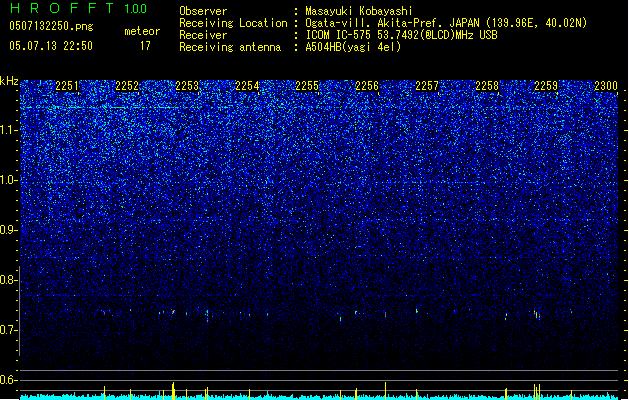This screenshot has width=629, height=400.
Task: Click the HROFFT 1.0.0 title text
Action: (79, 8)
